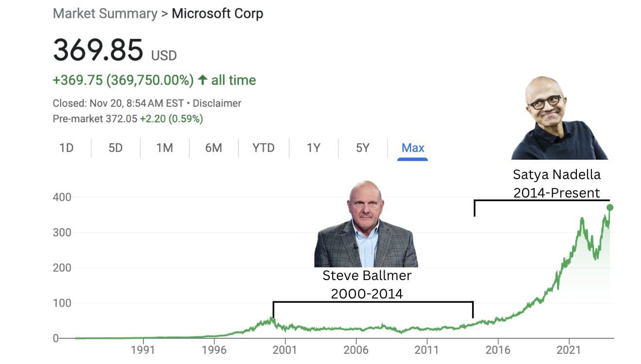The image size is (641, 364).
Task: Select the 1Y range tab
Action: pos(313,148)
